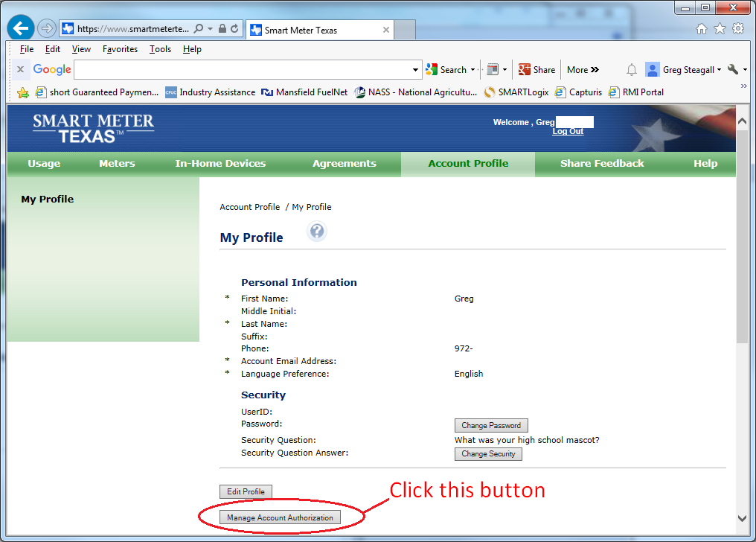The width and height of the screenshot is (756, 542).
Task: Click the page refresh icon
Action: (234, 28)
